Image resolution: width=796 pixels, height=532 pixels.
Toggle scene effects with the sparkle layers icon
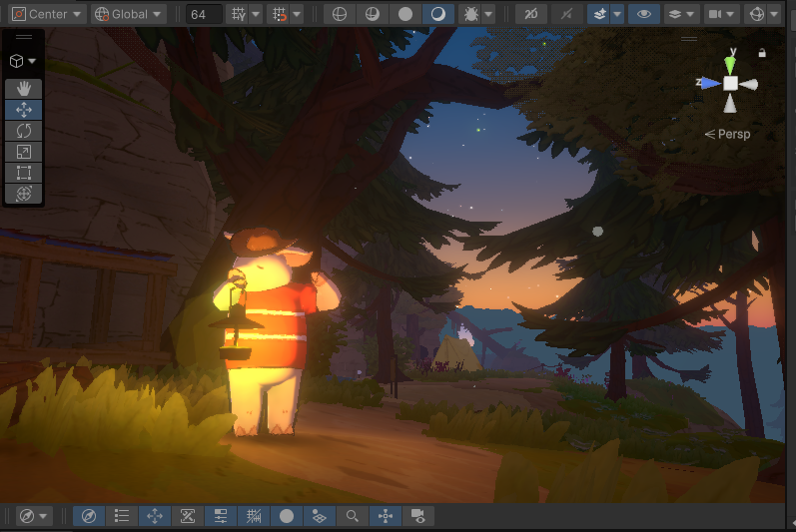click(x=599, y=14)
